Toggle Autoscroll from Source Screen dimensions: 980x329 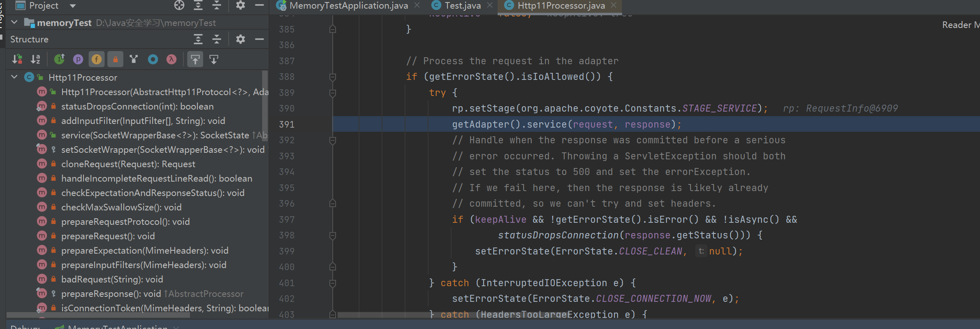(214, 59)
